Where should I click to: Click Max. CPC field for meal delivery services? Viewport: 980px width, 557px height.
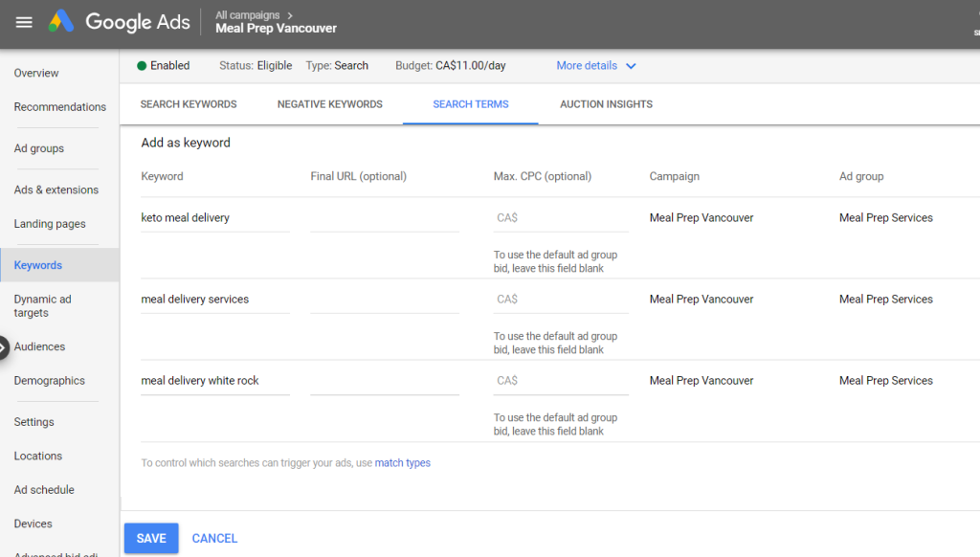pos(561,300)
